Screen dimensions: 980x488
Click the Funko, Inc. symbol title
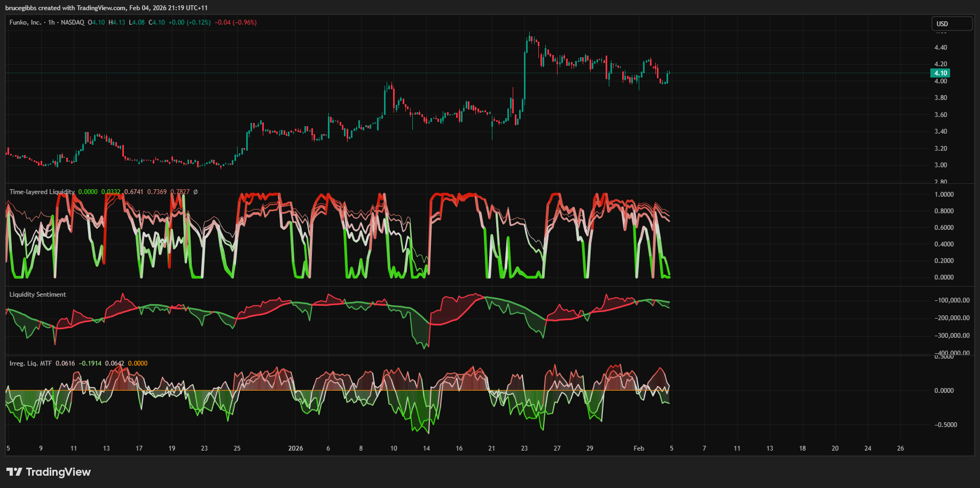(x=25, y=22)
